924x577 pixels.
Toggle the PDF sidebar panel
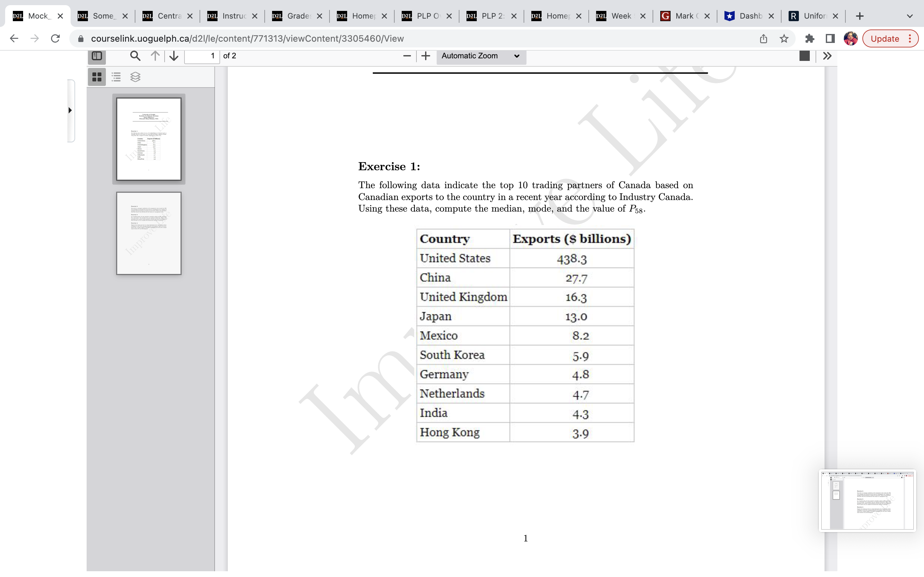pos(96,56)
